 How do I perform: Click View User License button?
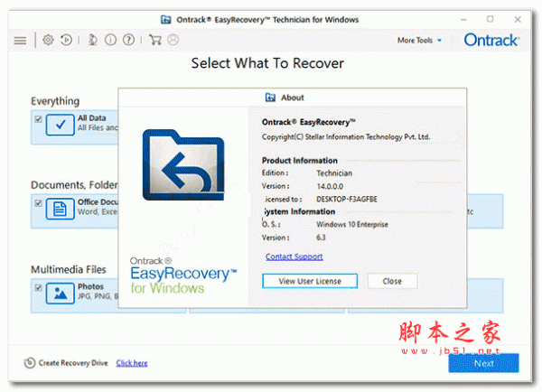[310, 281]
